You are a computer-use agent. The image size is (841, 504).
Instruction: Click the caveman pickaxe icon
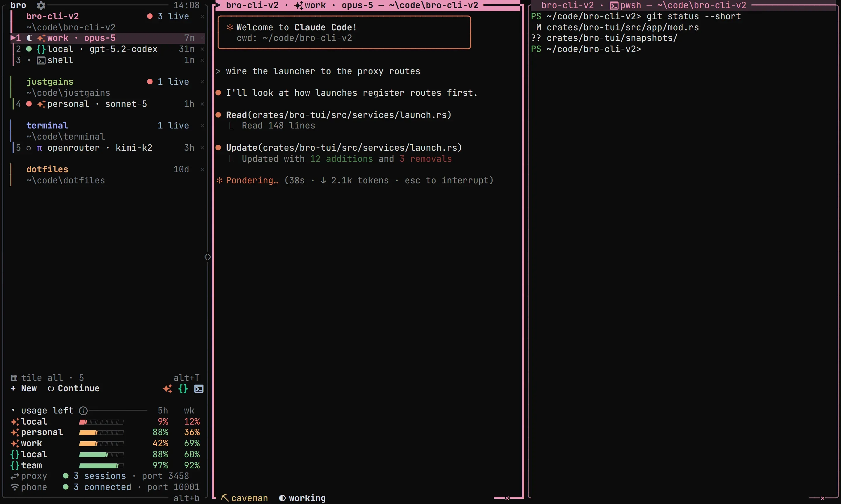(225, 498)
